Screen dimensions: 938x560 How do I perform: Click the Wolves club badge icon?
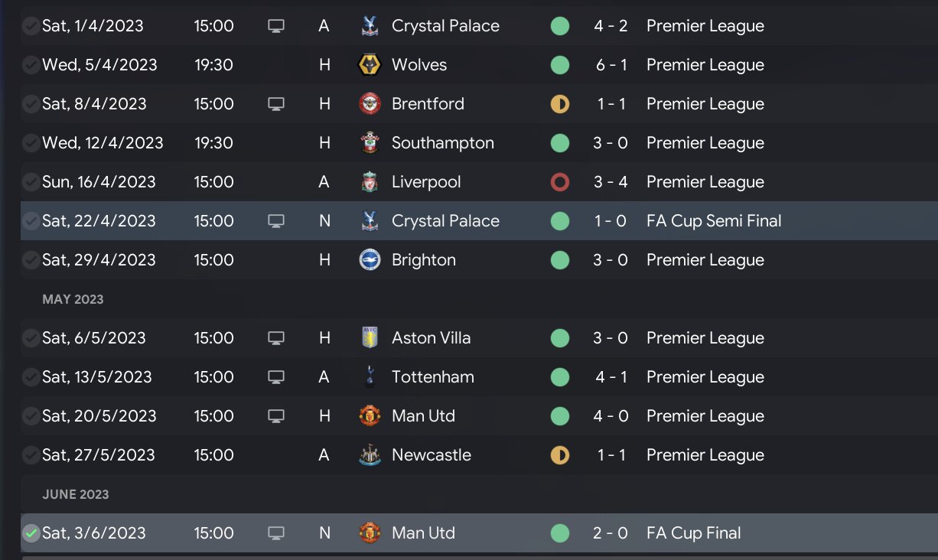pos(370,65)
